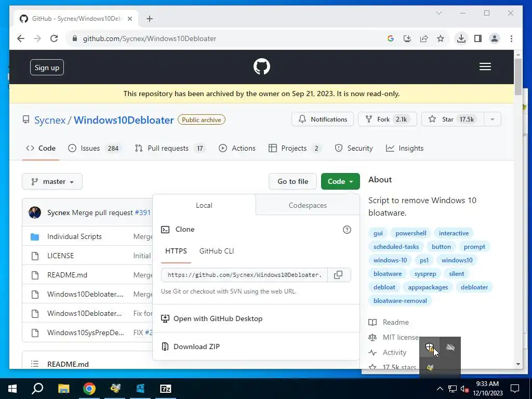This screenshot has height=399, width=532.
Task: Open the notification center icon
Action: click(x=515, y=389)
